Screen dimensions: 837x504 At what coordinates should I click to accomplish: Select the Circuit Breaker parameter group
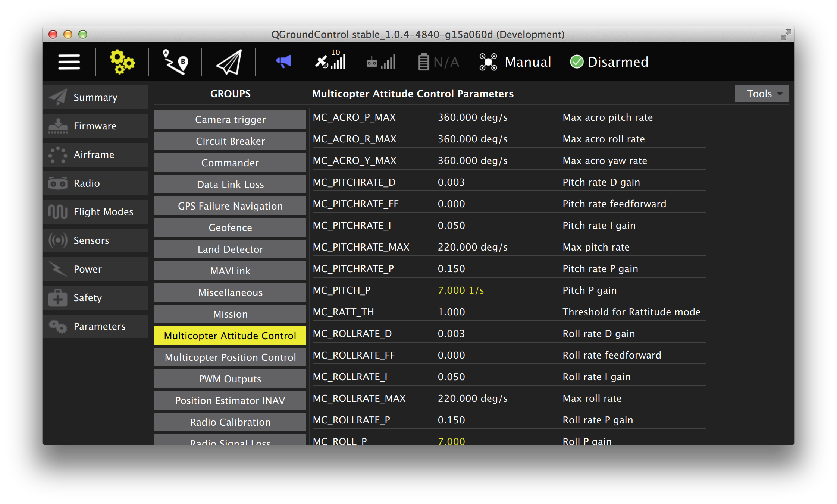click(x=230, y=141)
